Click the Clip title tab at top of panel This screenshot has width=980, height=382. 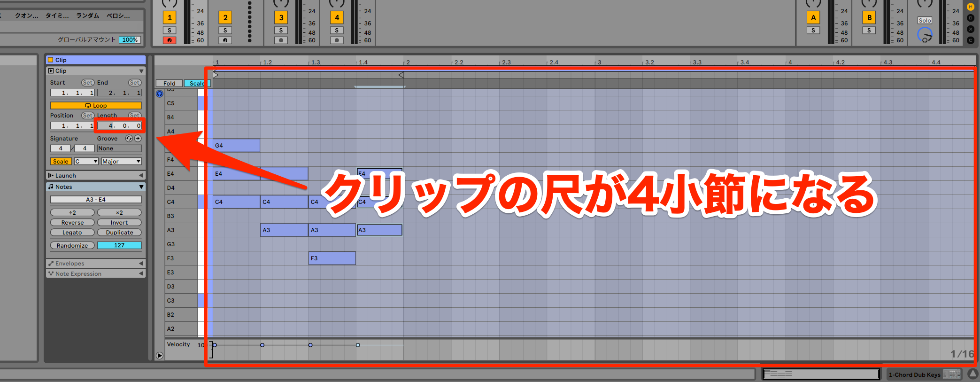pyautogui.click(x=96, y=60)
